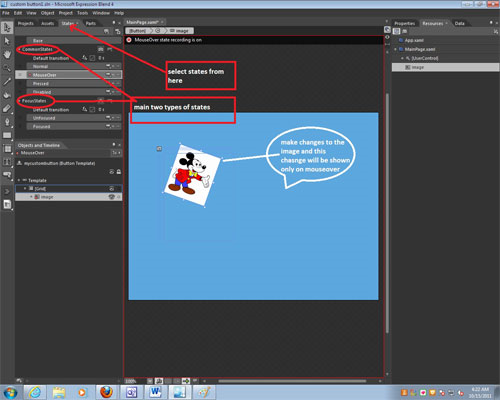Open storyboard options dropdown next to MouseOver
The width and height of the screenshot is (500, 400).
click(x=116, y=153)
